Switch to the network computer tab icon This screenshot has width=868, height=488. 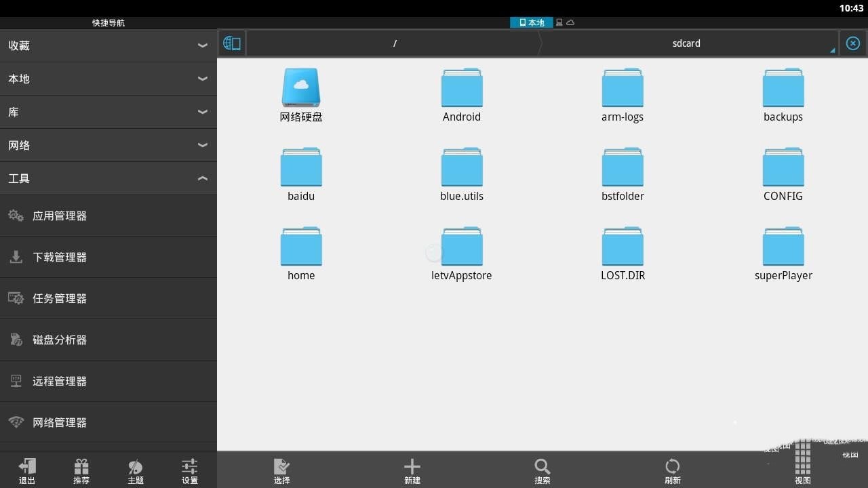559,22
